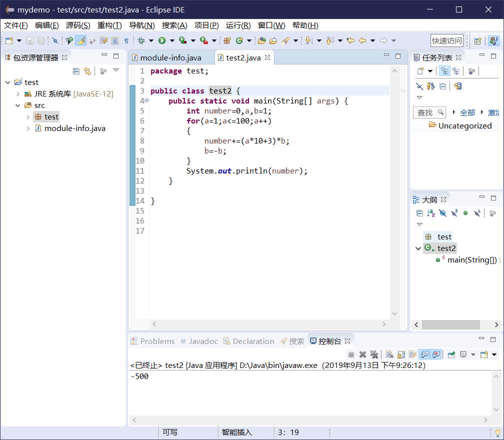Click the Back navigation arrow in toolbar
This screenshot has height=440, width=504.
coord(362,40)
